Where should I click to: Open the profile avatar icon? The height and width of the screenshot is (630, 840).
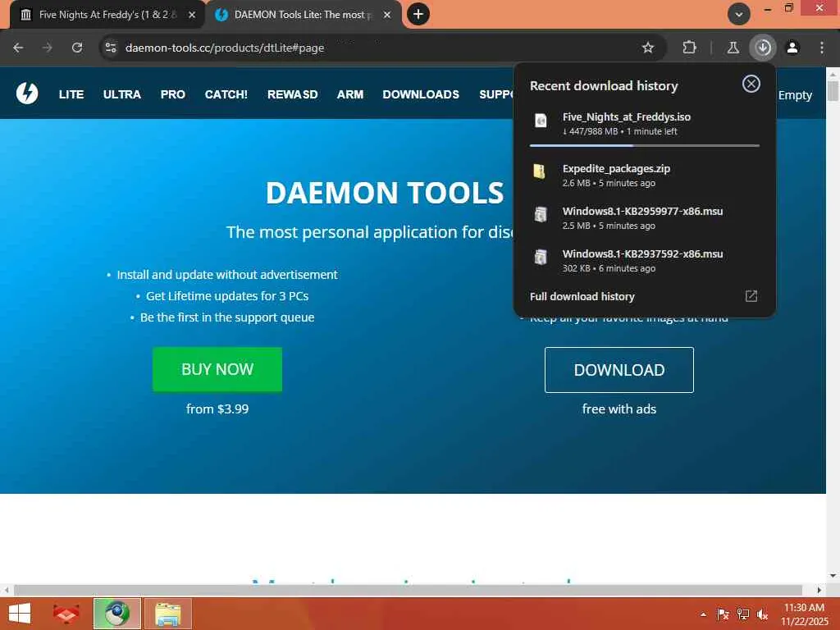pyautogui.click(x=792, y=48)
